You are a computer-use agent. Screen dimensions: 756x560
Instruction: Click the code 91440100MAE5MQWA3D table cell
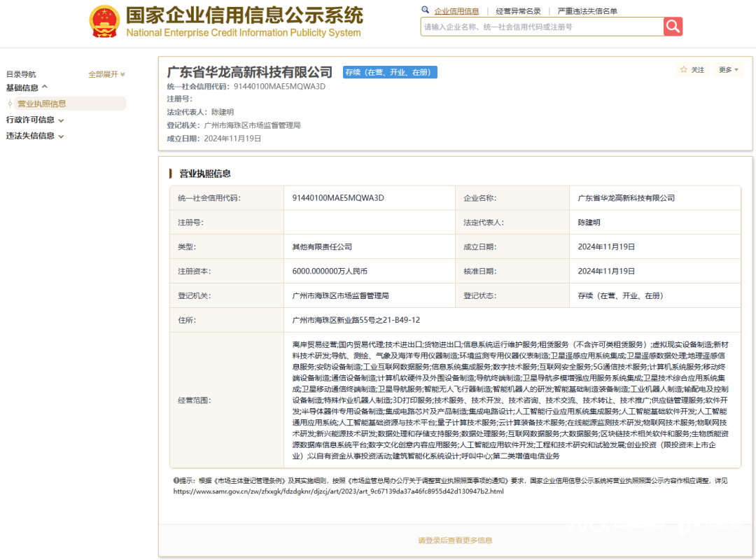pos(370,198)
